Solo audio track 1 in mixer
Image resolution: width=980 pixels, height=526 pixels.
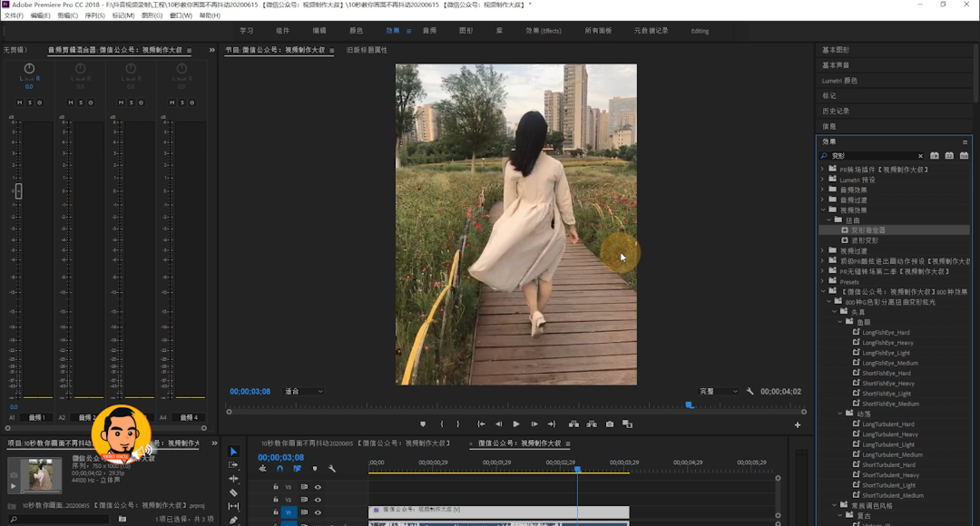pyautogui.click(x=29, y=102)
